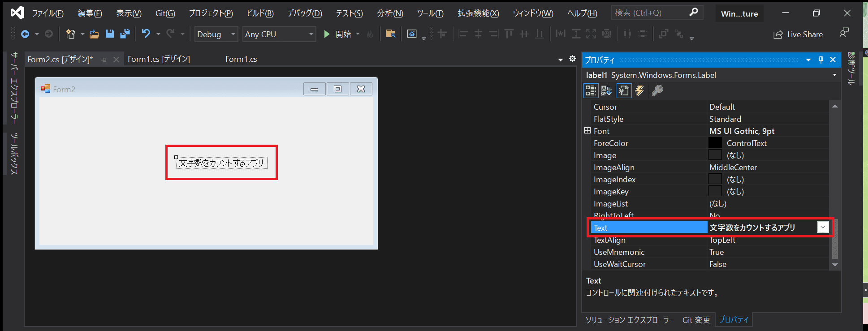Open the ビルド menu
This screenshot has width=868, height=331.
point(260,13)
